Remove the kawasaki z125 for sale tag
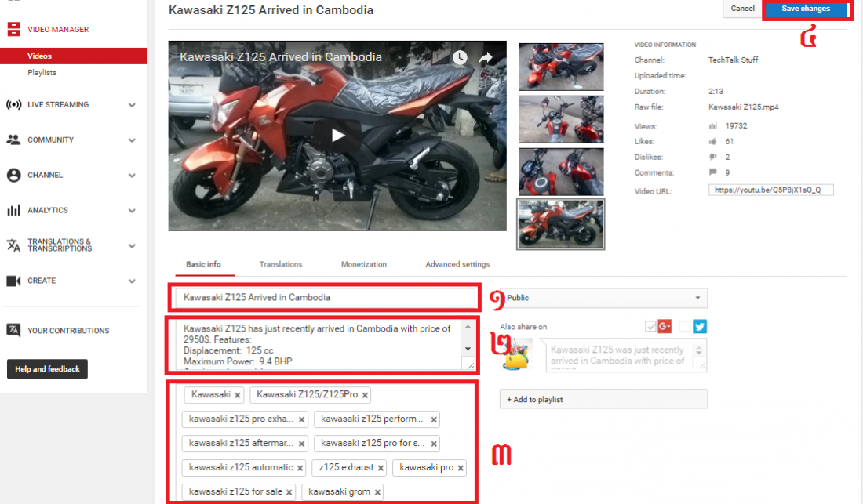This screenshot has height=504, width=863. coord(289,492)
